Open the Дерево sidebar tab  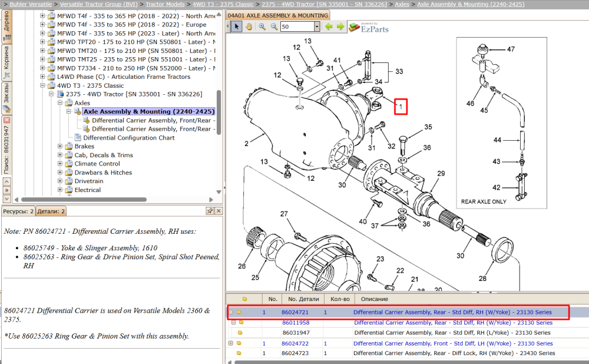[x=6, y=26]
